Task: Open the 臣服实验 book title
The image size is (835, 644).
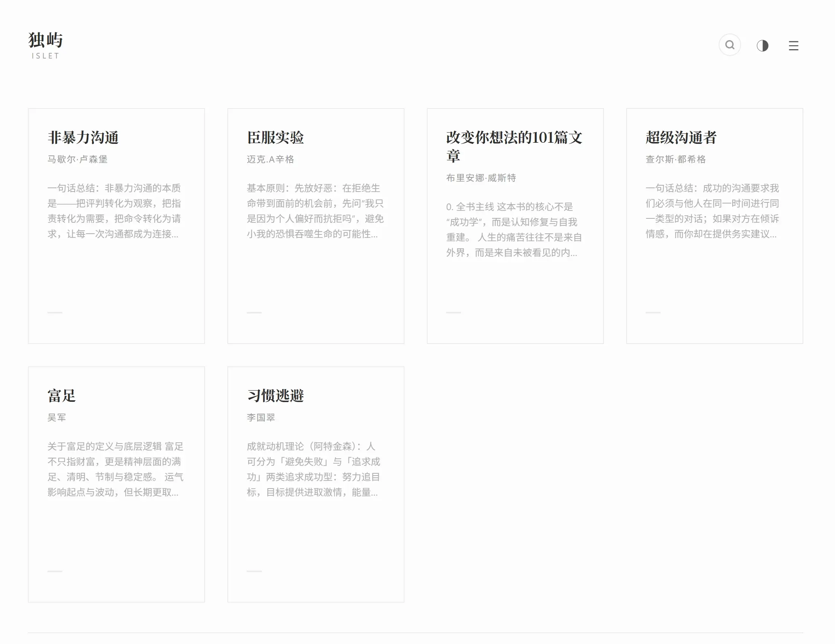Action: point(275,138)
